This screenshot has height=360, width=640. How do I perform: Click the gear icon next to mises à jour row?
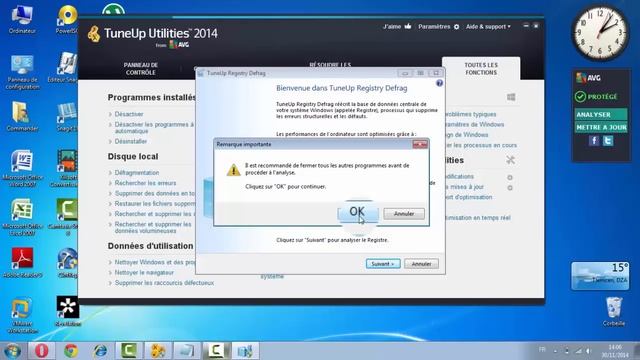click(x=510, y=188)
